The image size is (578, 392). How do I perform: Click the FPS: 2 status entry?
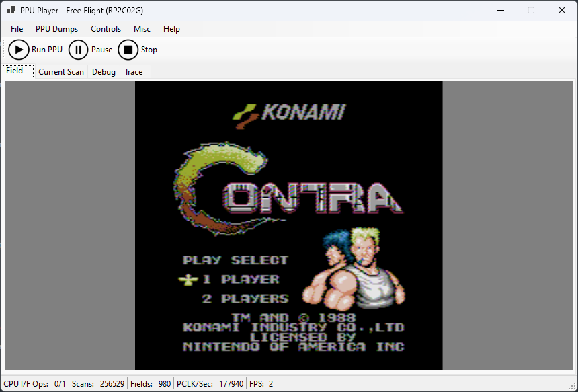[x=261, y=384]
